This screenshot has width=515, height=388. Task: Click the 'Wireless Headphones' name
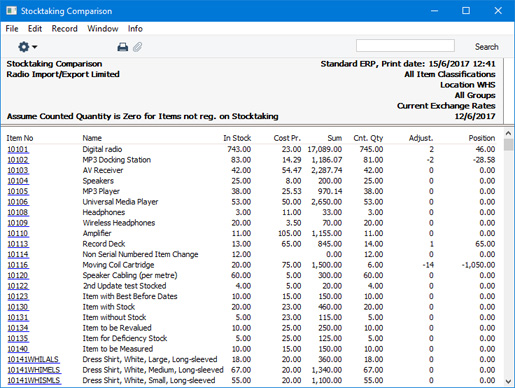(119, 223)
